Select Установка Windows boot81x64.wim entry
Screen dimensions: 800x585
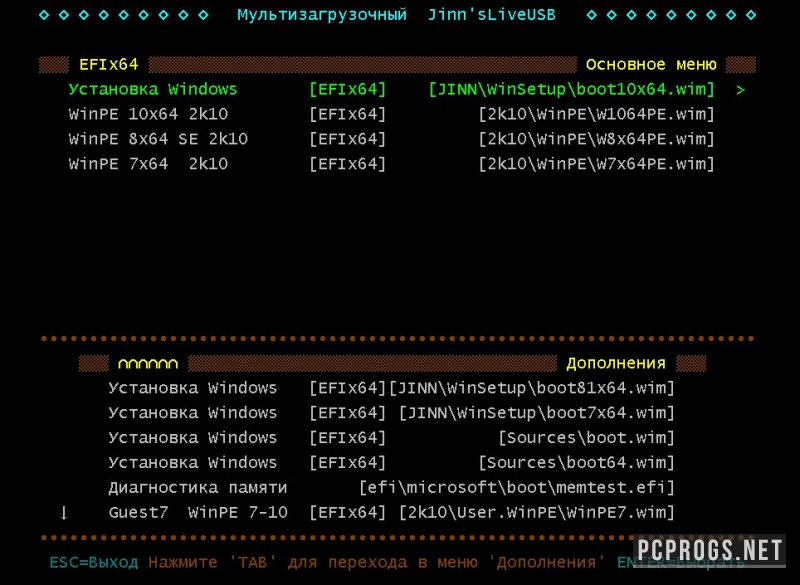pyautogui.click(x=391, y=388)
